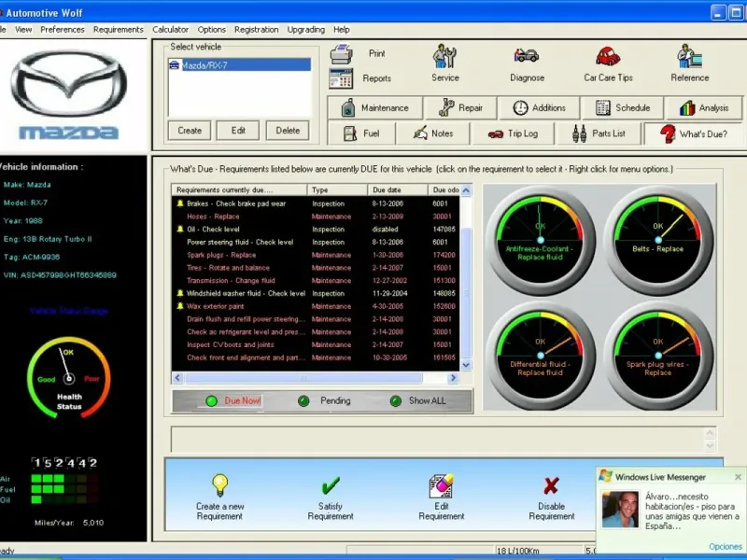
Task: Click the Create a new Requirement lightbulb
Action: pos(220,484)
